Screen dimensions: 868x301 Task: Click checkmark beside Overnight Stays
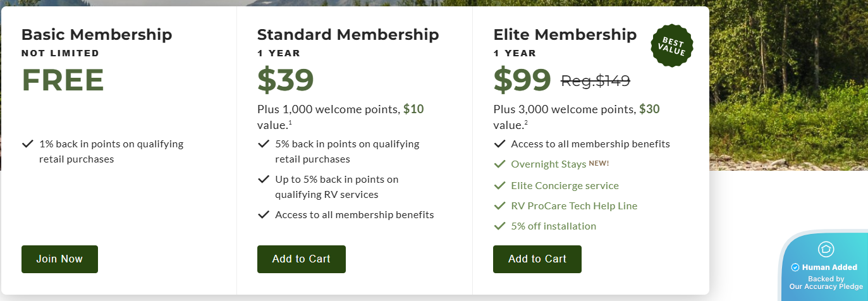(x=499, y=164)
